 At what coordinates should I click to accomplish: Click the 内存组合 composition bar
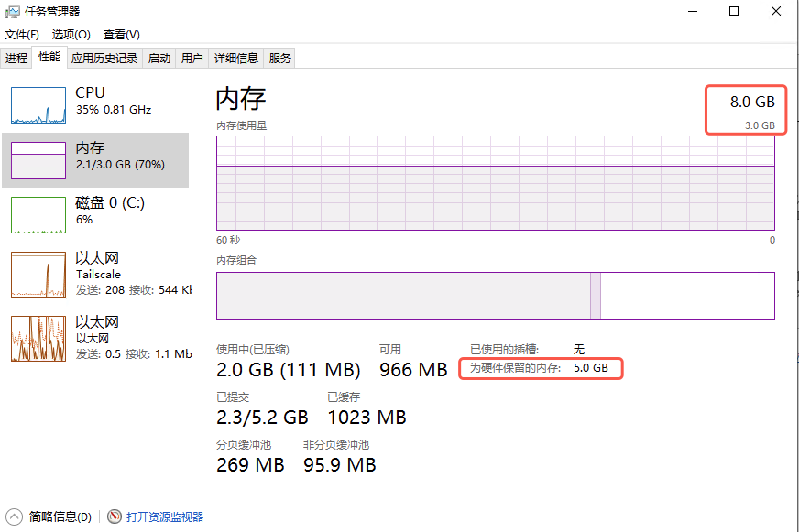(x=495, y=296)
